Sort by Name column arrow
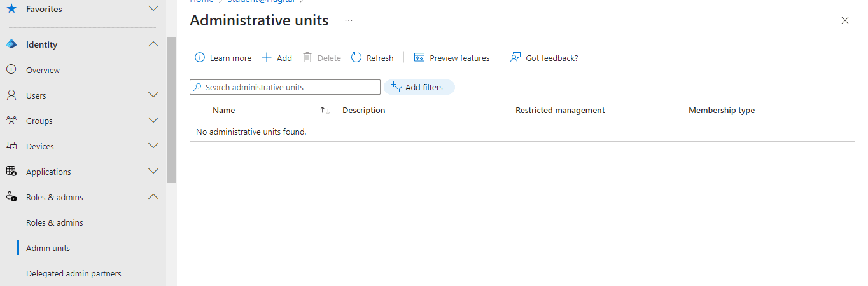Screen dimensions: 868x286 click(325, 111)
